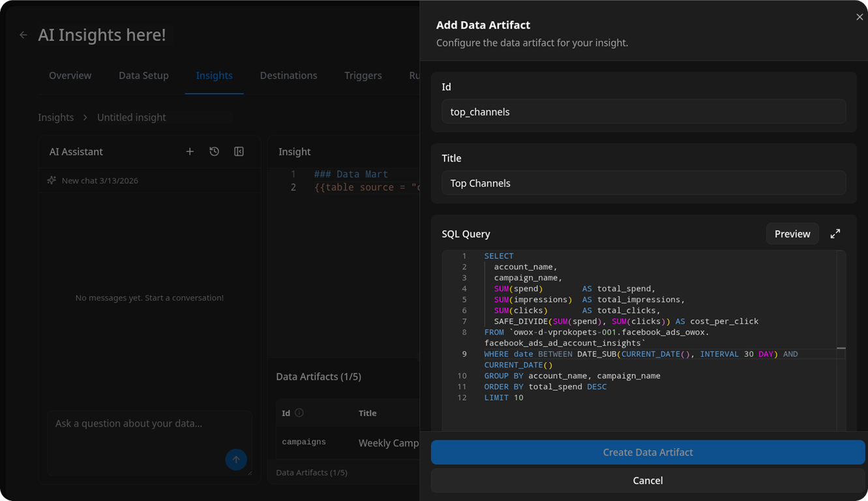
Task: Click Create Data Artifact
Action: tap(647, 452)
